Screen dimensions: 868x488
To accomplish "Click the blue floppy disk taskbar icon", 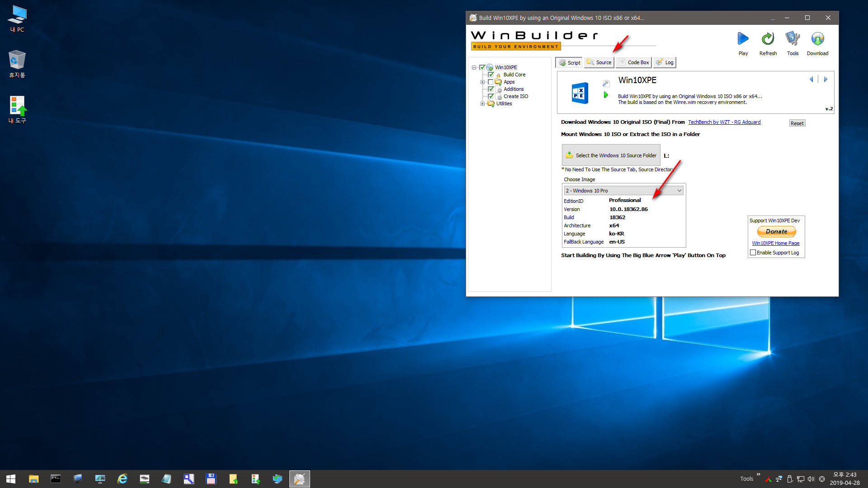I will (x=211, y=479).
